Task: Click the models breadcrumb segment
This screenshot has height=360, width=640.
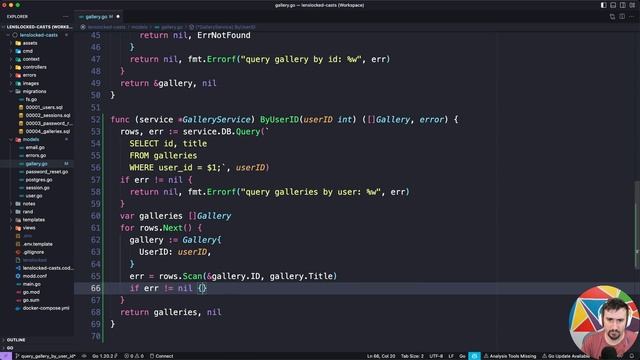Action: [x=139, y=27]
